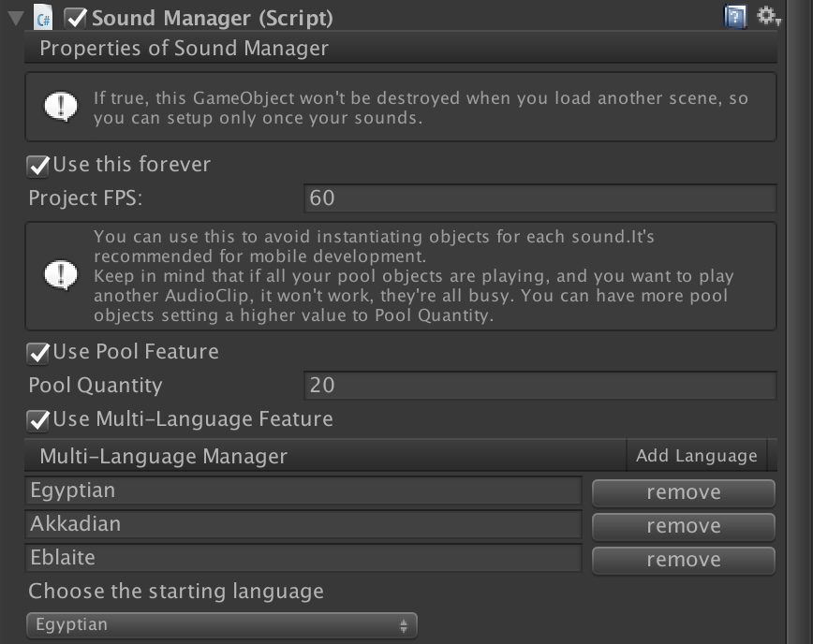The width and height of the screenshot is (813, 644).
Task: Open the starting language dropdown
Action: tap(221, 625)
